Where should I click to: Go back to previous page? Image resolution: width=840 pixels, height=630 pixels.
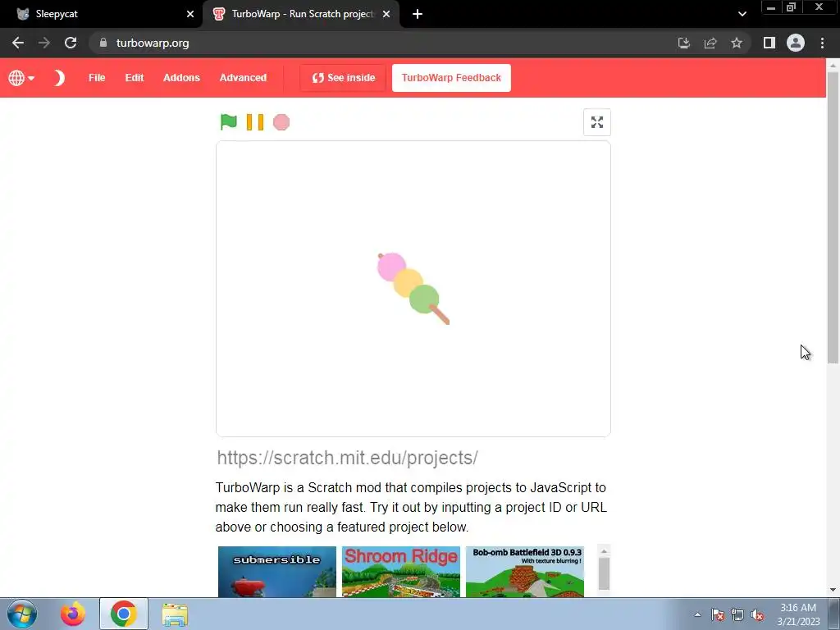(x=18, y=43)
